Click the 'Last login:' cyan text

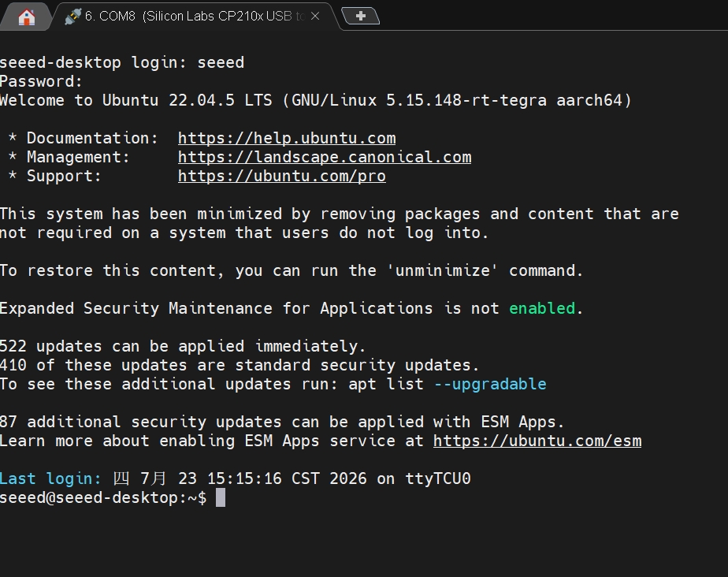click(x=50, y=478)
